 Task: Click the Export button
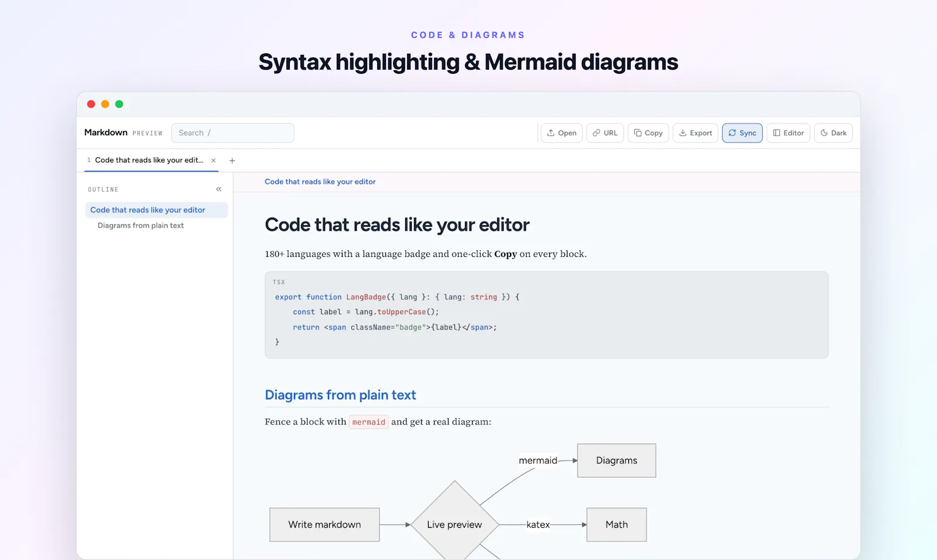click(x=696, y=133)
